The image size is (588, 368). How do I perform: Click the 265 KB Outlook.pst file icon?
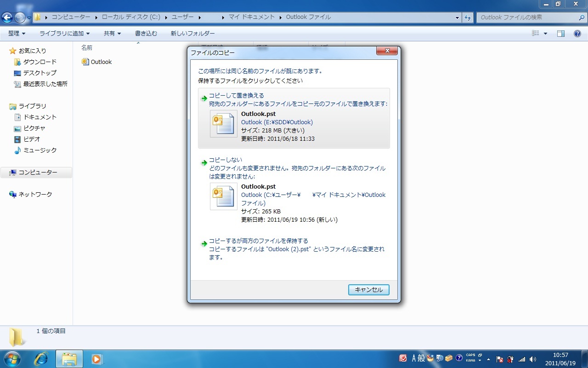tap(224, 196)
